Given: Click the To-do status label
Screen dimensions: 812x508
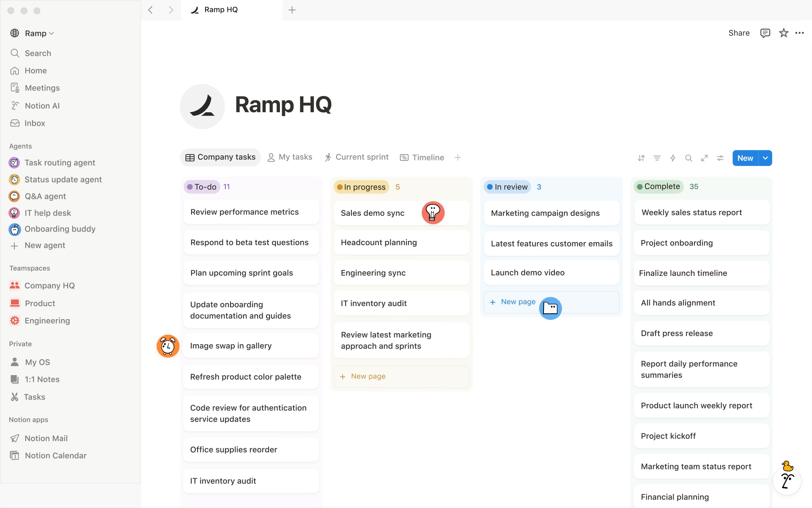Looking at the screenshot, I should click(x=202, y=187).
